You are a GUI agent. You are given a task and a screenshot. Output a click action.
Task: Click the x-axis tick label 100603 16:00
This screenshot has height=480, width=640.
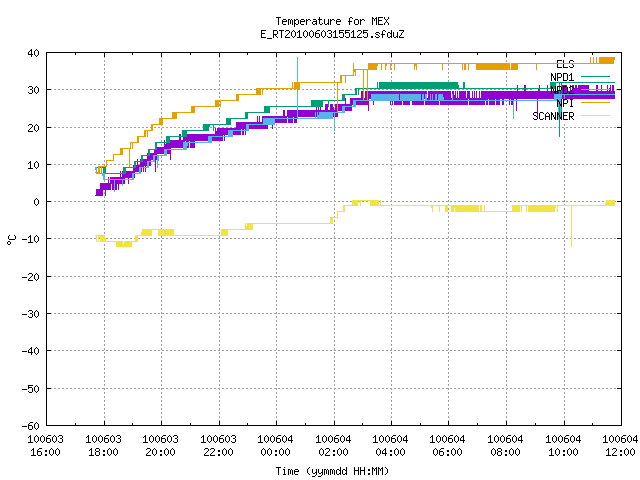[x=46, y=446]
